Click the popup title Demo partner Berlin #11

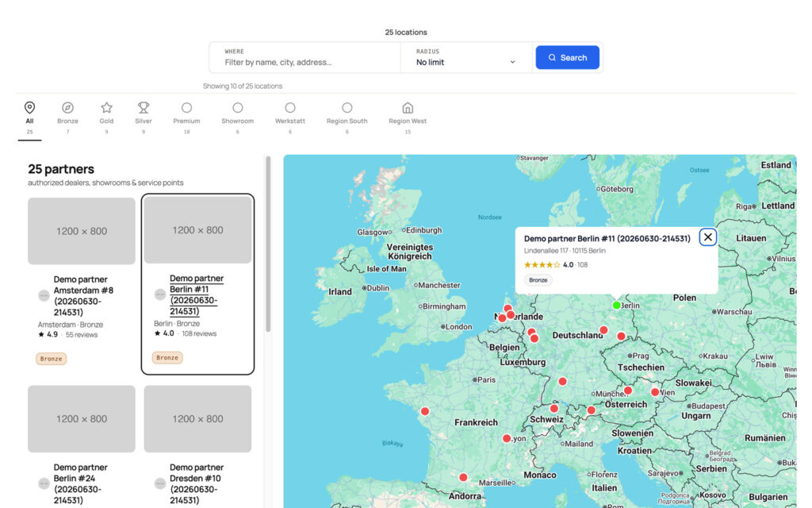pos(607,238)
